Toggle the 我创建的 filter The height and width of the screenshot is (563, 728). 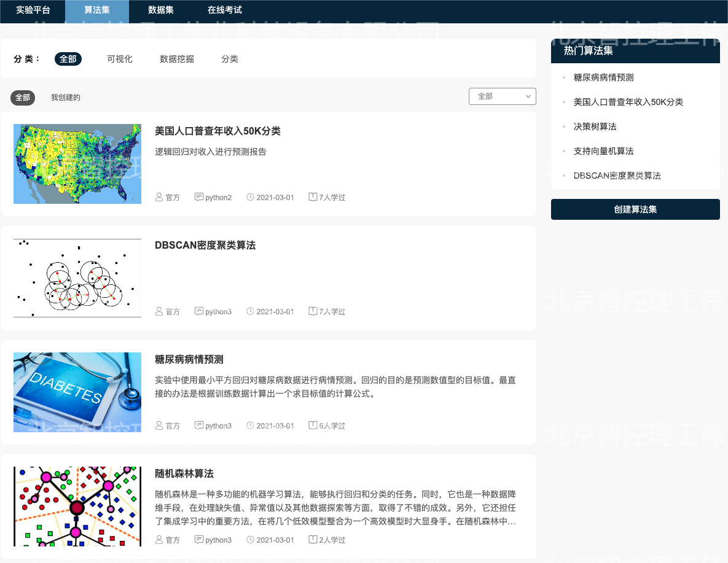(x=66, y=98)
